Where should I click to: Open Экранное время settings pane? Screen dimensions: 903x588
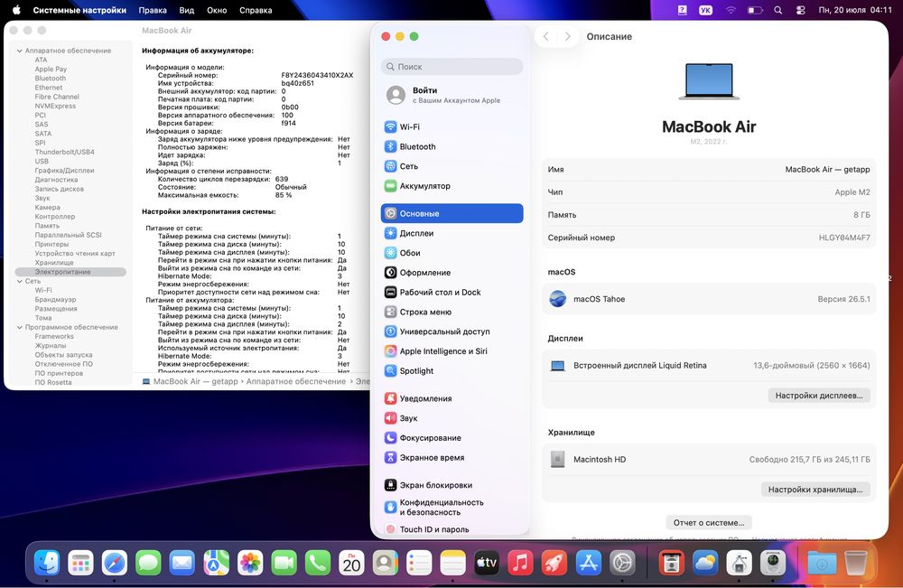tap(452, 457)
